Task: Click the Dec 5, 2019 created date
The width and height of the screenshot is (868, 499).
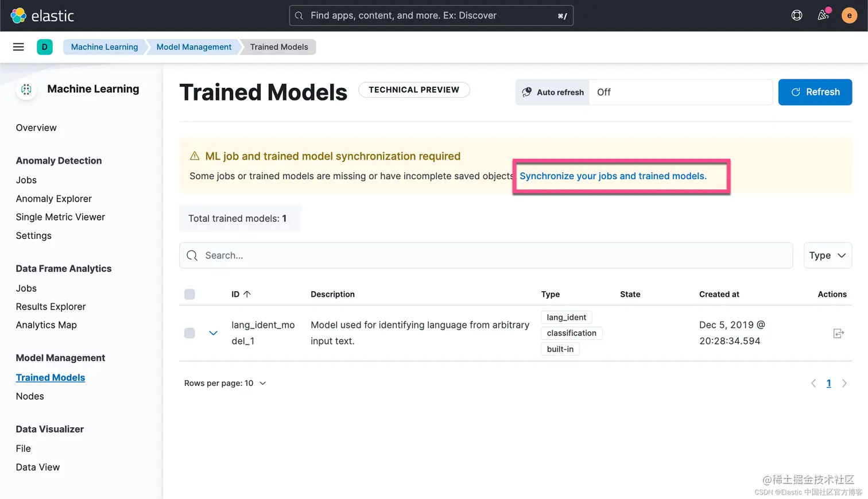Action: (x=732, y=333)
